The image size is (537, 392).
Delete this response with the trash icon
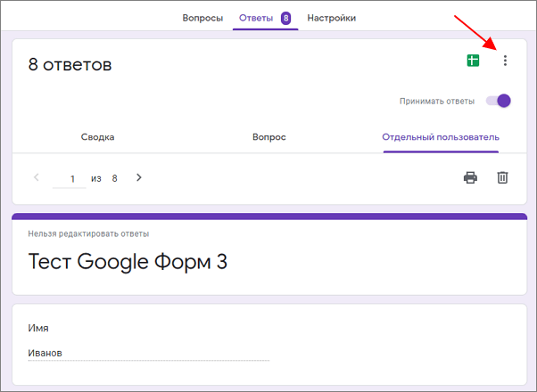pyautogui.click(x=502, y=178)
